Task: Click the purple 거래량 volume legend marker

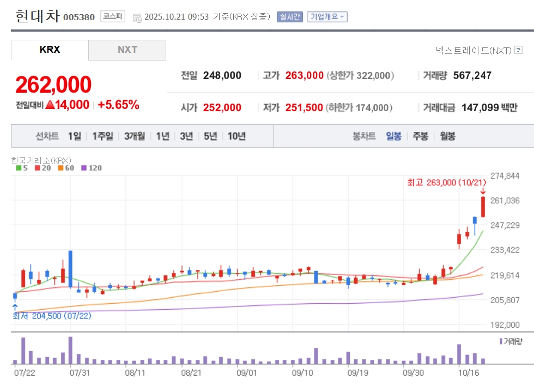Action: click(501, 341)
